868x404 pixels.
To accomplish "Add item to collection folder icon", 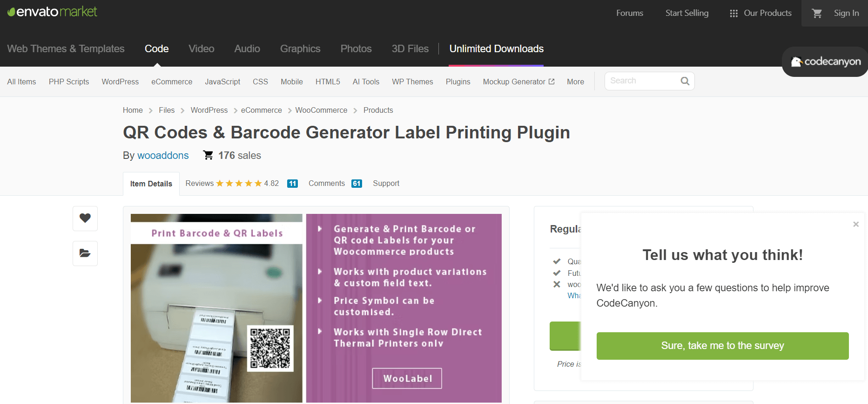I will [x=85, y=253].
